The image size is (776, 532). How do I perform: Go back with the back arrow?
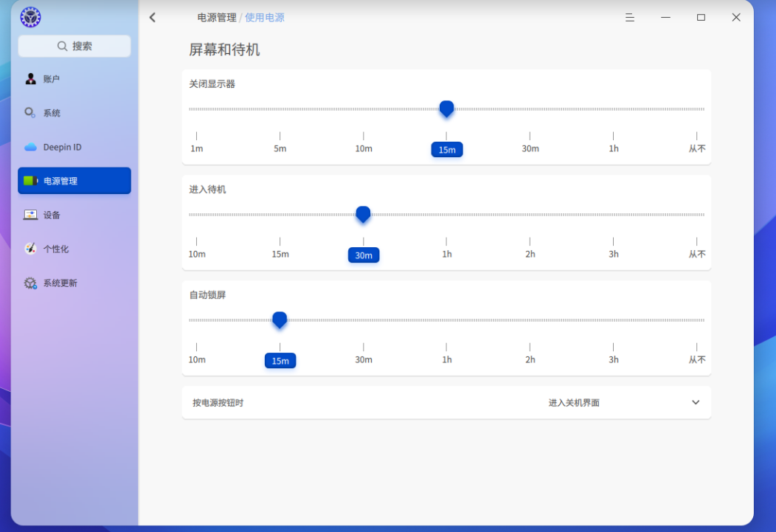[153, 18]
